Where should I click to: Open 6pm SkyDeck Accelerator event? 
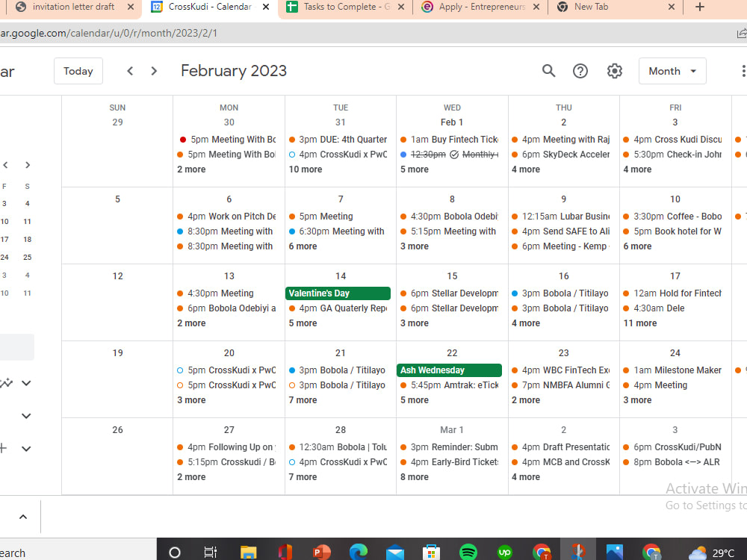coord(561,155)
